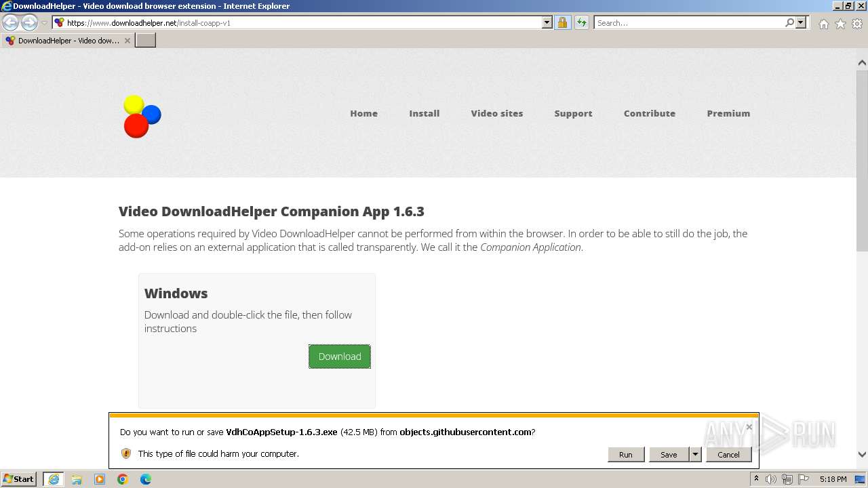Click Internet Explorer taskbar icon

point(54,479)
